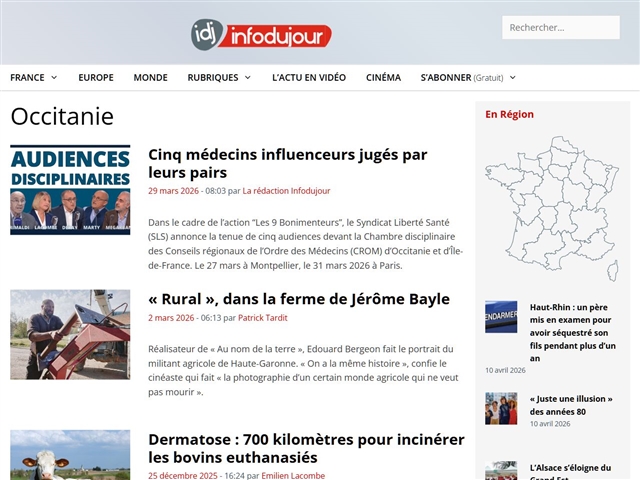Viewport: 640px width, 480px height.
Task: Click the "10 avril 2026" date under Haut-Rhin
Action: tap(505, 370)
